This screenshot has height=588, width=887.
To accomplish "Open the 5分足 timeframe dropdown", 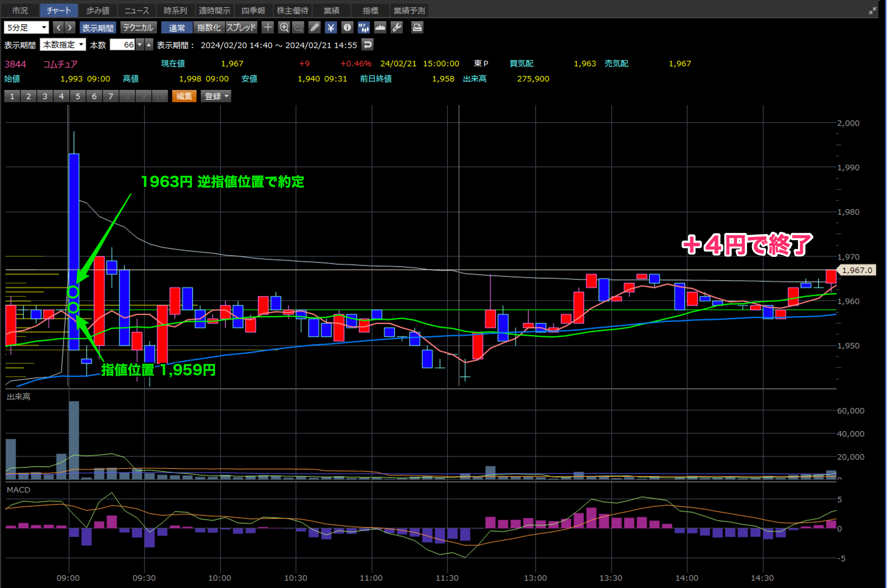I will (26, 27).
